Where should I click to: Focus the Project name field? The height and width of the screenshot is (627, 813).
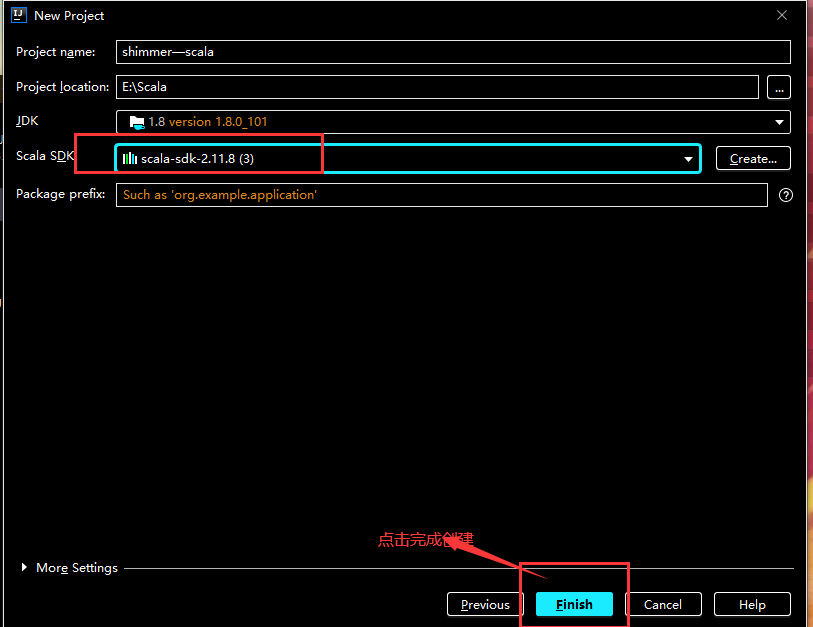coord(453,52)
